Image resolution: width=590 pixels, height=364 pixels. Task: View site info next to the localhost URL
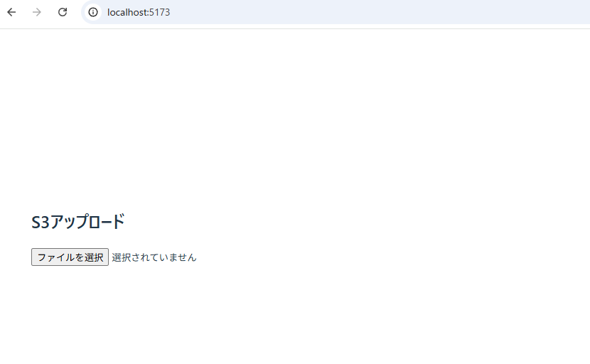pyautogui.click(x=93, y=12)
